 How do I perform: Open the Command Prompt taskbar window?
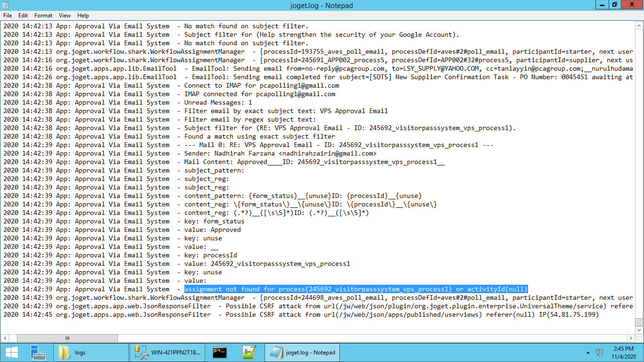220,352
